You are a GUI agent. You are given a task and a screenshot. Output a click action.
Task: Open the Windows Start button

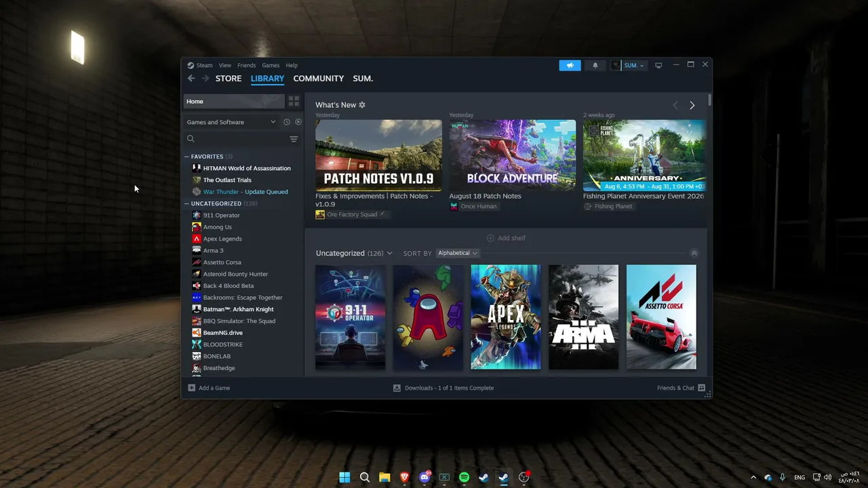(344, 477)
